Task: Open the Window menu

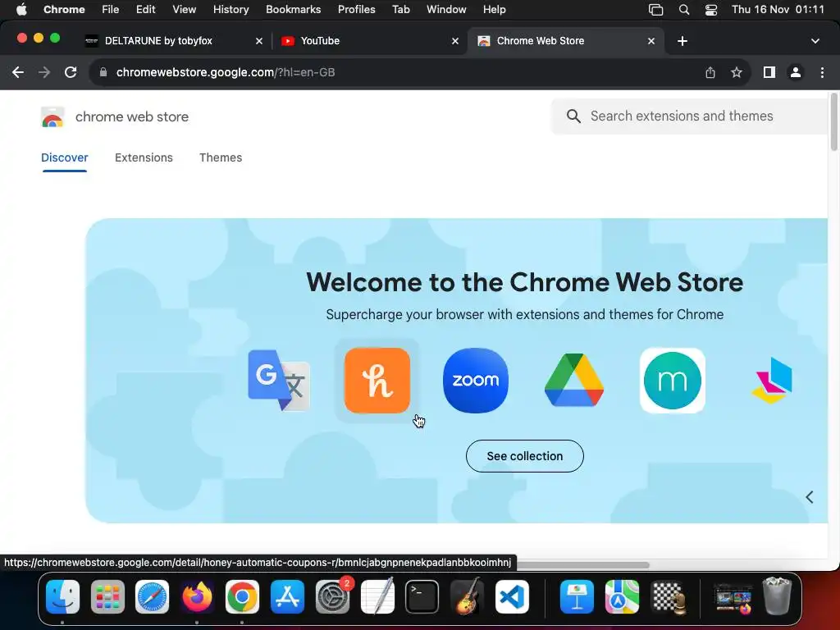Action: (x=446, y=10)
